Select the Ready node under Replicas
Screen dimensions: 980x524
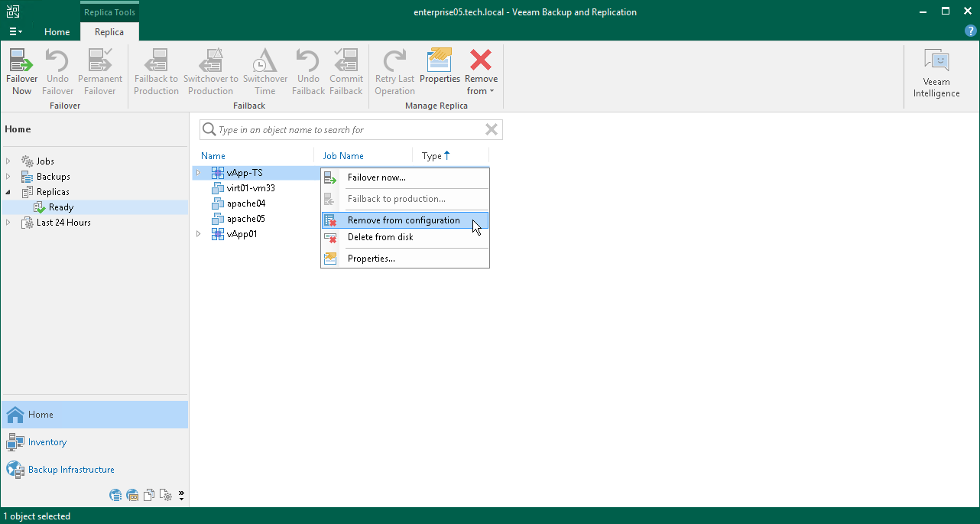[x=61, y=207]
